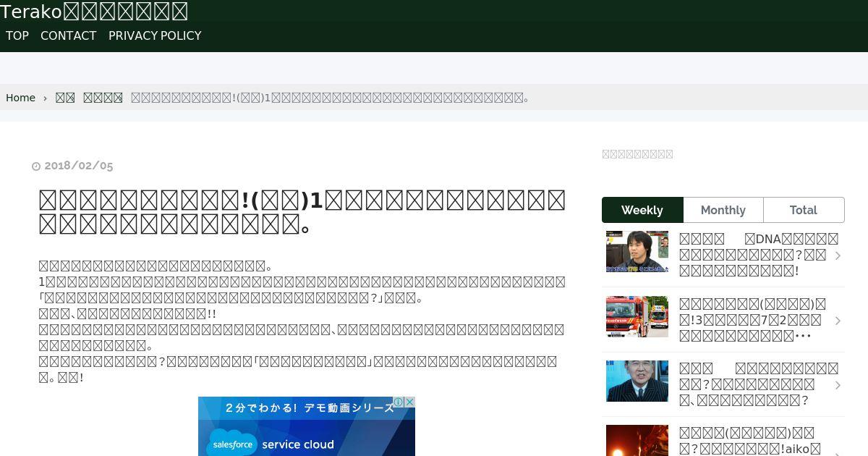This screenshot has width=868, height=456.
Task: Click chevron arrow beside DNA article
Action: point(838,256)
